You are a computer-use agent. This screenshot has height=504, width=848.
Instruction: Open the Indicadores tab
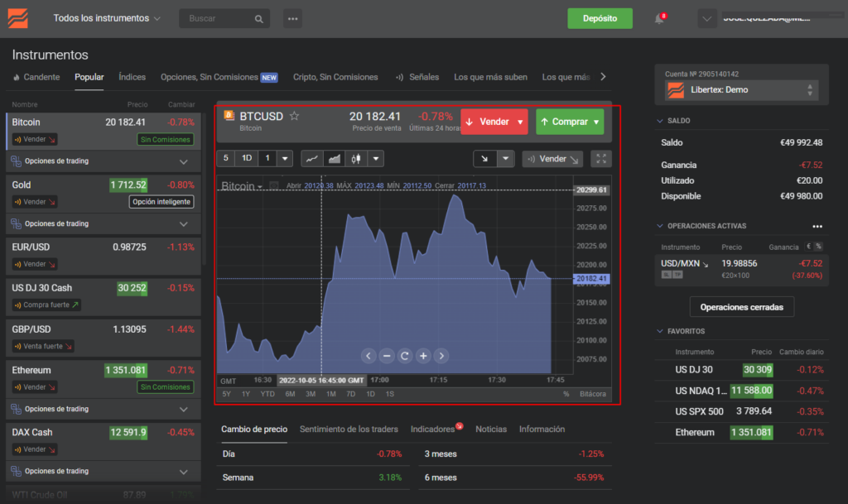[x=432, y=429]
